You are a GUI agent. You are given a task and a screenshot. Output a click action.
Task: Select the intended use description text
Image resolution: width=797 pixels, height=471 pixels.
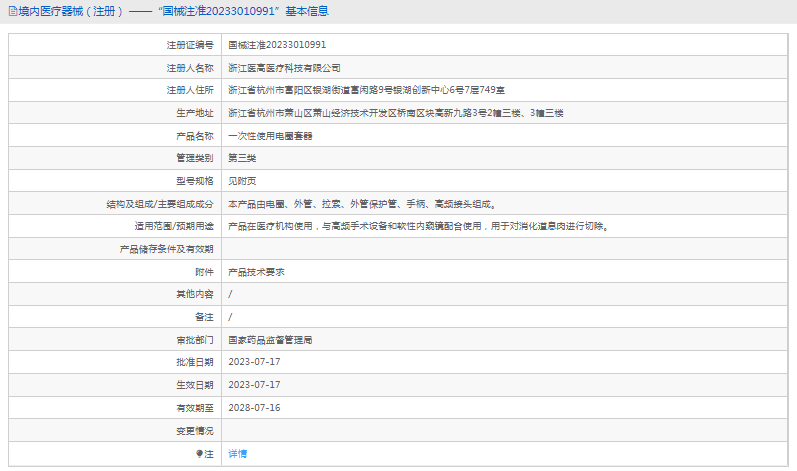(x=419, y=226)
